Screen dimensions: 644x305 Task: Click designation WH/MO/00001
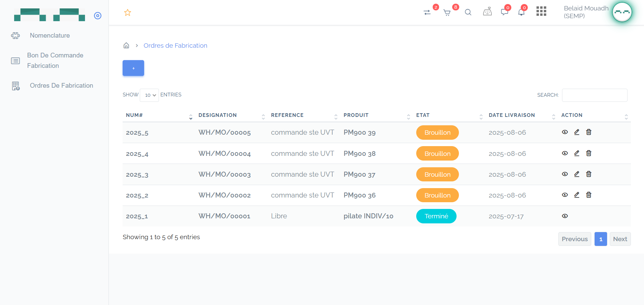click(x=224, y=216)
